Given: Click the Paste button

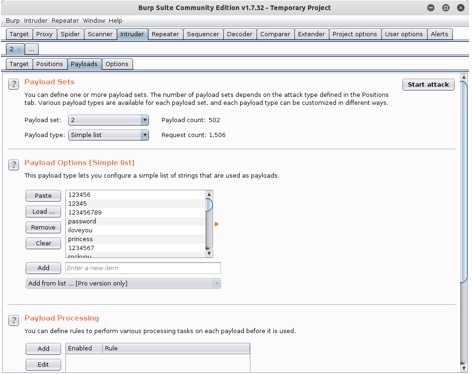Looking at the screenshot, I should [x=43, y=196].
